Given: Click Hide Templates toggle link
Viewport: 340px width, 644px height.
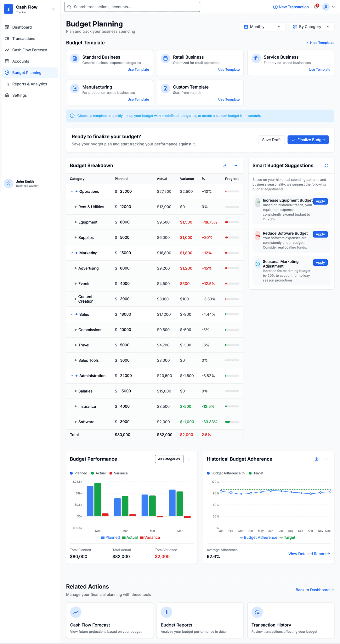Looking at the screenshot, I should (320, 43).
